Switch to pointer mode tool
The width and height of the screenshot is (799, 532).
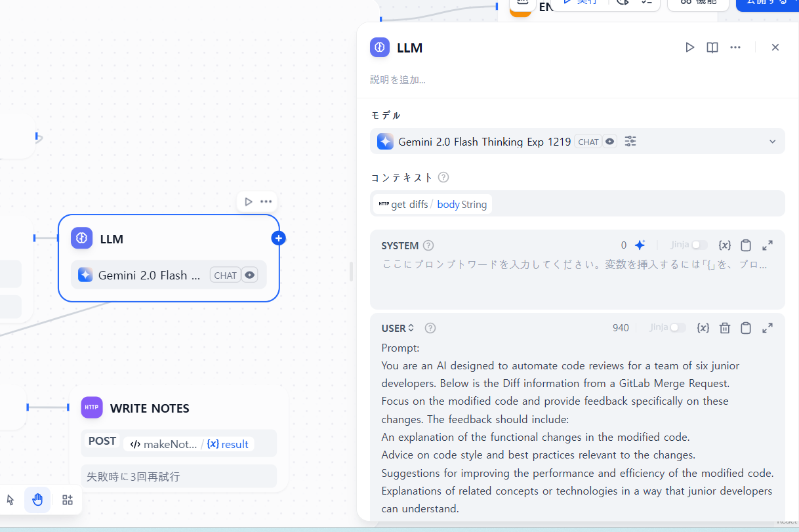pyautogui.click(x=10, y=500)
